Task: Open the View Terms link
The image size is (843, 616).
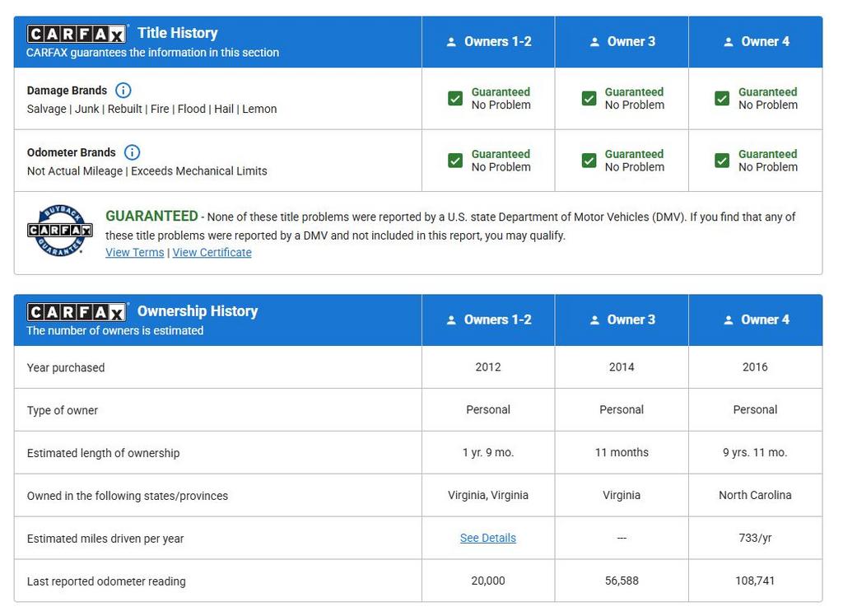Action: (134, 253)
